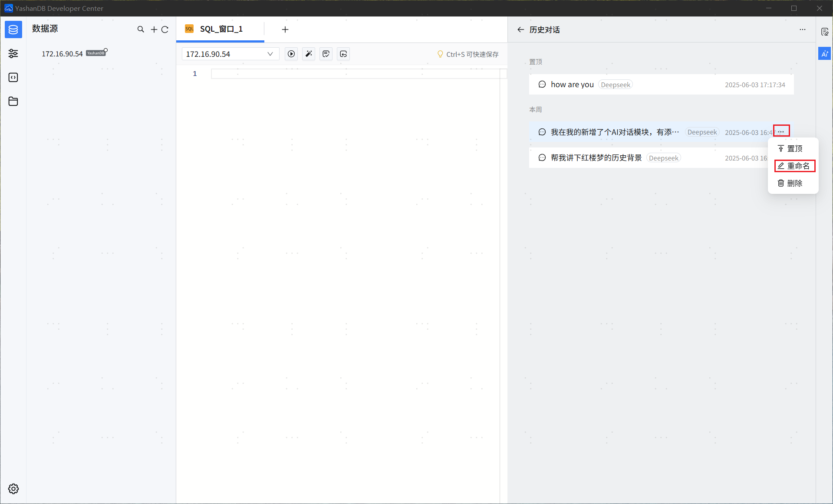The image size is (833, 504).
Task: Switch to the SQL_窗口_1 tab
Action: (x=221, y=29)
